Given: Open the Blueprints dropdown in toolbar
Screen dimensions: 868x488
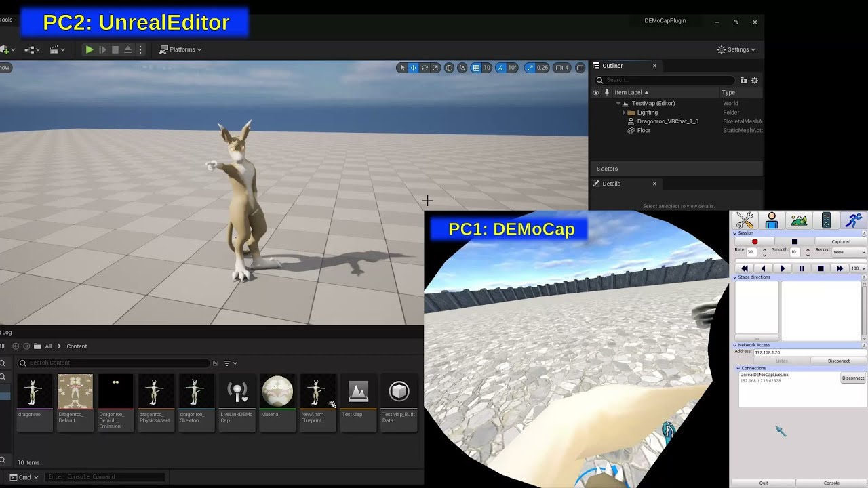Looking at the screenshot, I should click(x=31, y=49).
